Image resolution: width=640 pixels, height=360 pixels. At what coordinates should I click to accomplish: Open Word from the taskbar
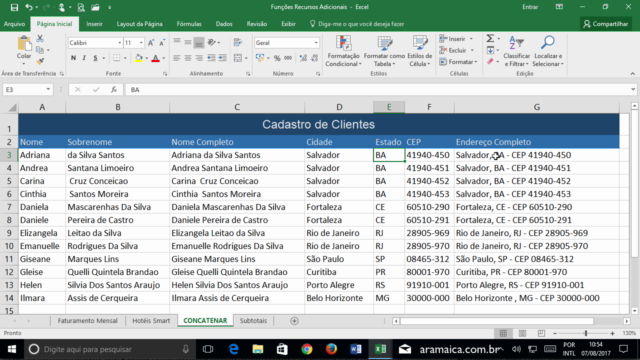click(356, 349)
